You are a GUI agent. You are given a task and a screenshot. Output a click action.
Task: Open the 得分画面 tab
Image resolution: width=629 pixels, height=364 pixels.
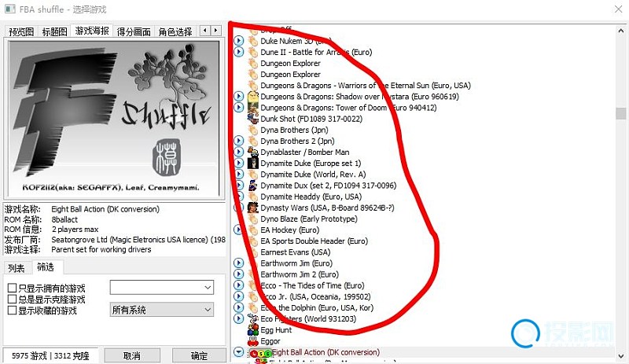click(x=134, y=31)
